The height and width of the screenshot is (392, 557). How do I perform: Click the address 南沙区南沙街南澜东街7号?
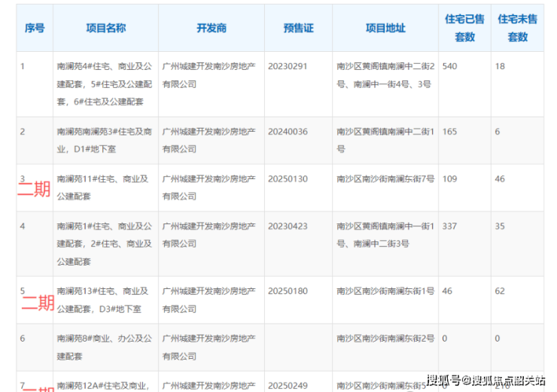pyautogui.click(x=385, y=179)
